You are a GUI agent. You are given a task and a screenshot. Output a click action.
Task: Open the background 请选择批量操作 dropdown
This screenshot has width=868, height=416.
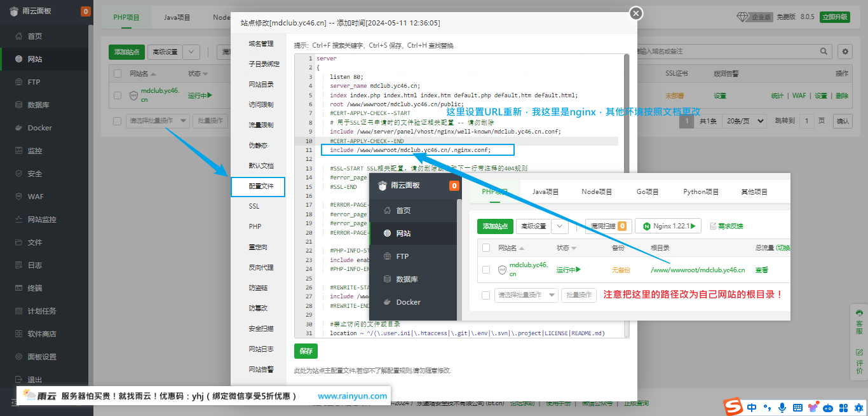click(158, 120)
